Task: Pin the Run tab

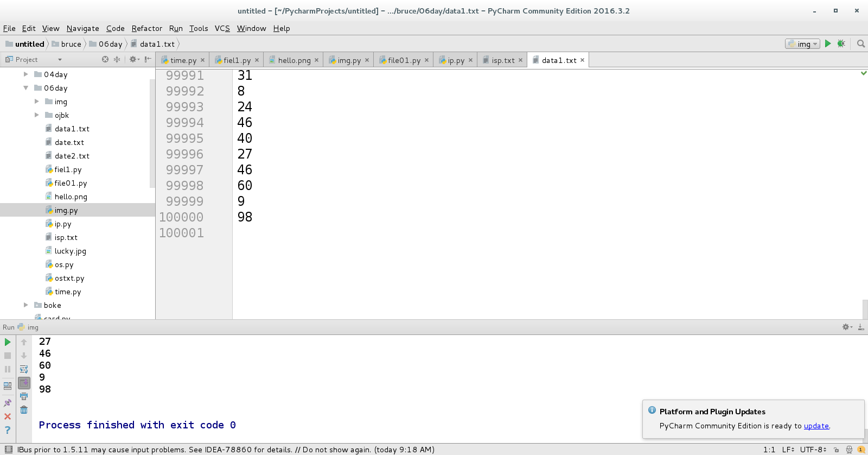Action: coord(8,403)
